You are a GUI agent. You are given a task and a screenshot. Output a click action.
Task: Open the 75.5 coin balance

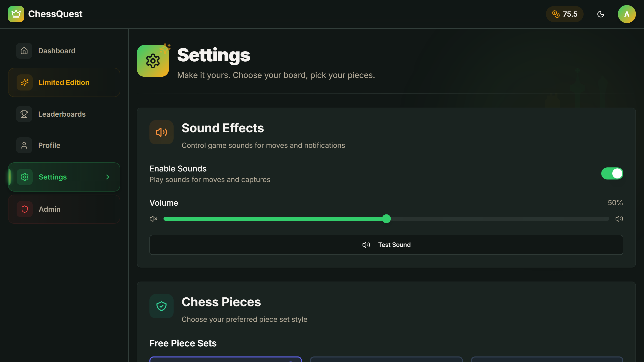pos(565,14)
